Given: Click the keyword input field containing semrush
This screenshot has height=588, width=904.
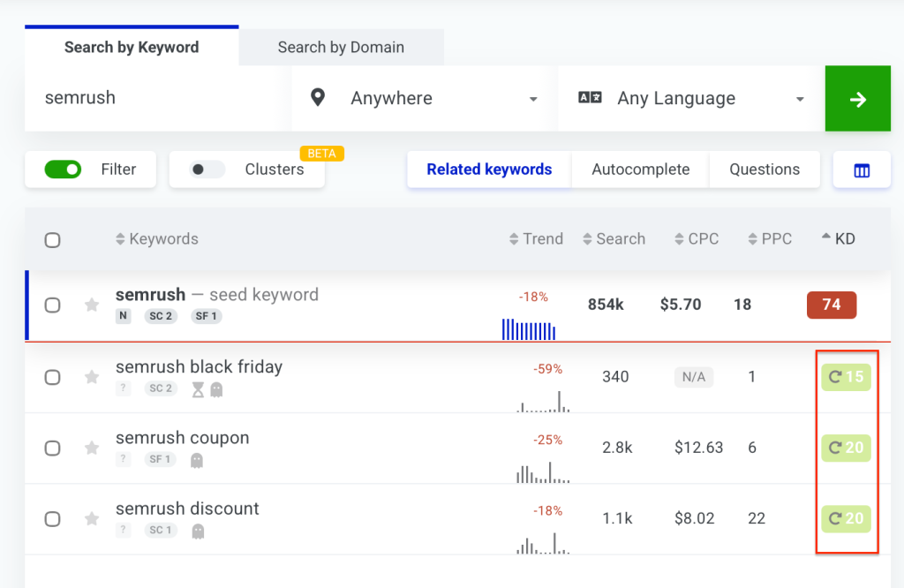Looking at the screenshot, I should 157,98.
